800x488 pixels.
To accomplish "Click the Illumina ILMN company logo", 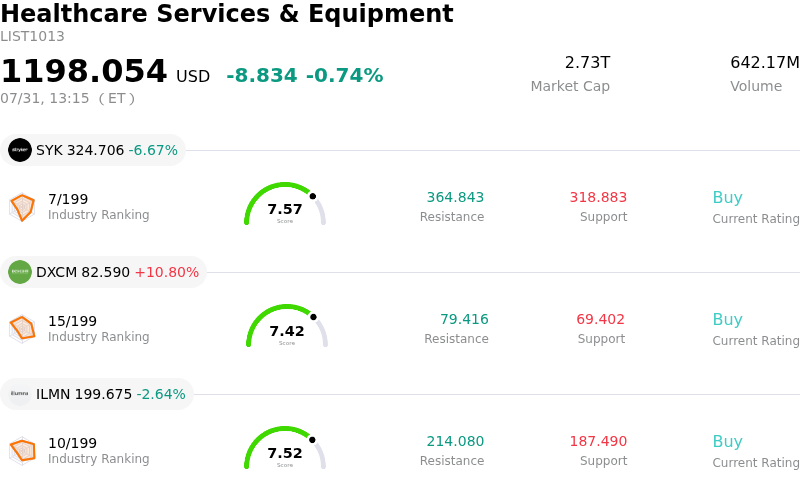I will click(20, 394).
